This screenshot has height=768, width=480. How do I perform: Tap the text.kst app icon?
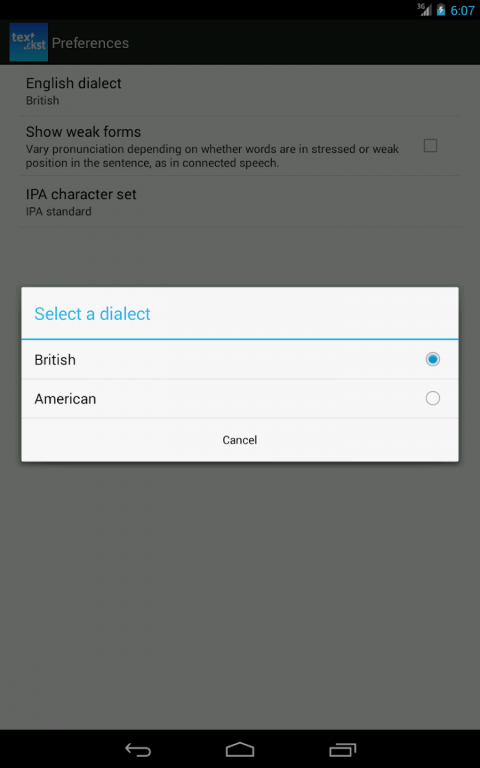pos(28,42)
